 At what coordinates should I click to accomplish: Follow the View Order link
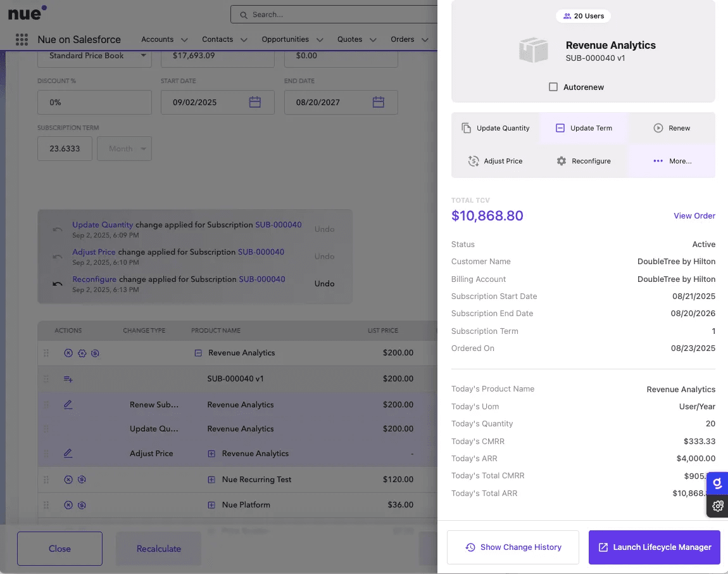[694, 215]
